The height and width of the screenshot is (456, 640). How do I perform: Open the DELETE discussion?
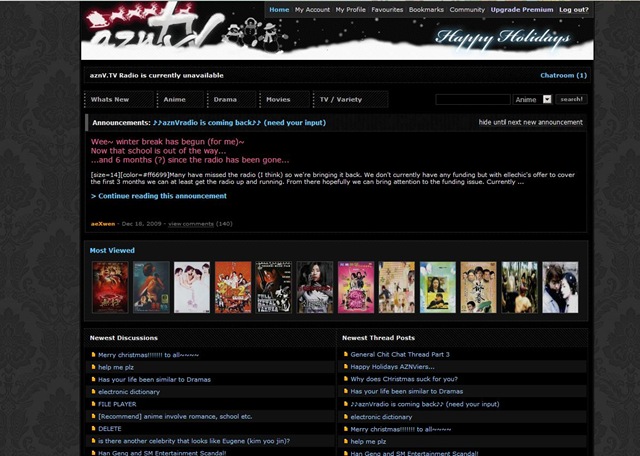(x=110, y=429)
